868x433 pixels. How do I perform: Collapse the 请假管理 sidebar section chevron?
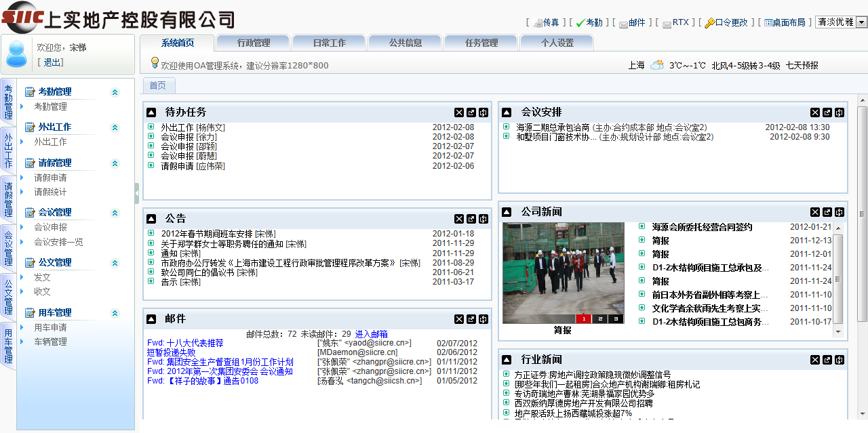click(x=115, y=163)
